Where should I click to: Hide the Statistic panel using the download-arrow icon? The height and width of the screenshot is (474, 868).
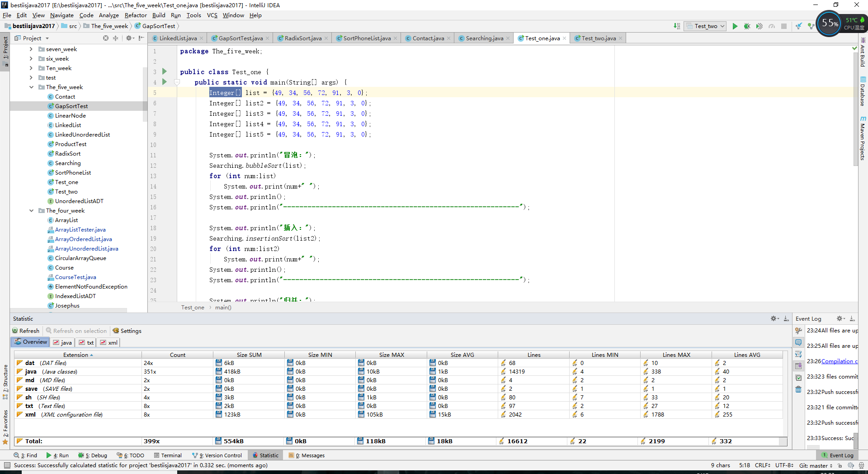click(x=786, y=318)
